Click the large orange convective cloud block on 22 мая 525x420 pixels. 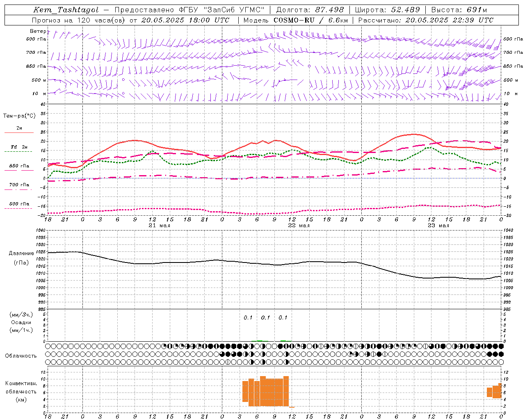point(266,391)
